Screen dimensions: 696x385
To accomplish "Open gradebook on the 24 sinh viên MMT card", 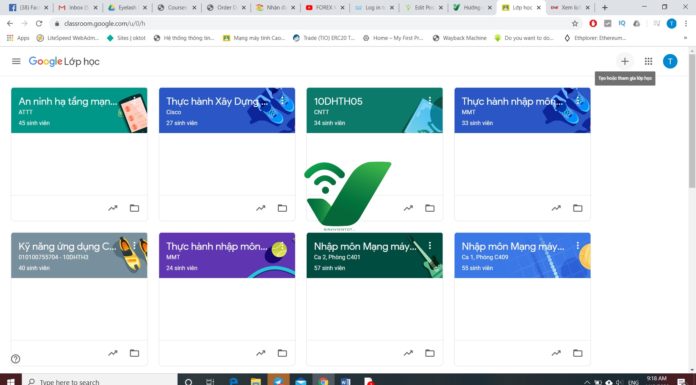I will (x=261, y=353).
